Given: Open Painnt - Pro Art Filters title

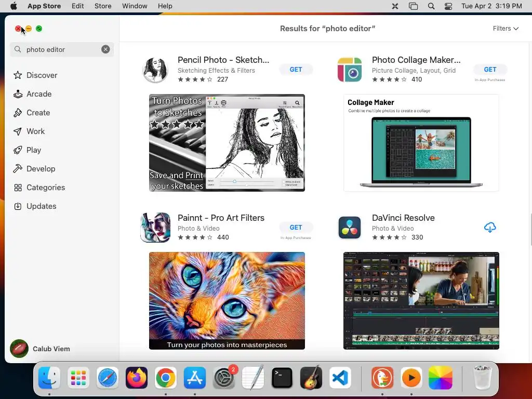Looking at the screenshot, I should [x=221, y=218].
